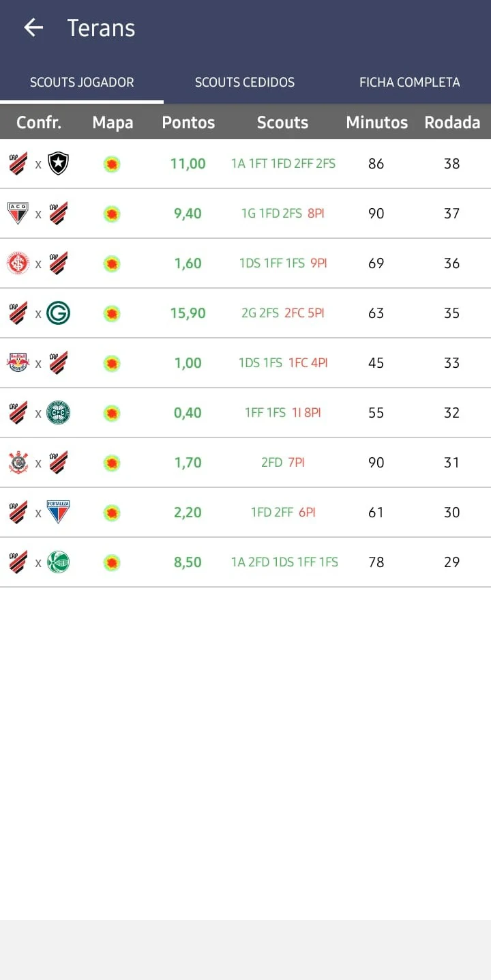Tap the Minutos column header
This screenshot has height=980, width=491.
pos(376,123)
